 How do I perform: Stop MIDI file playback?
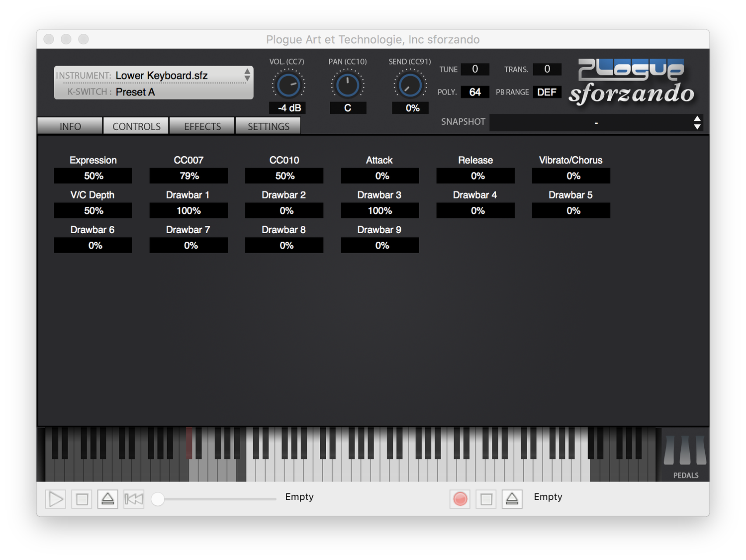pyautogui.click(x=82, y=499)
